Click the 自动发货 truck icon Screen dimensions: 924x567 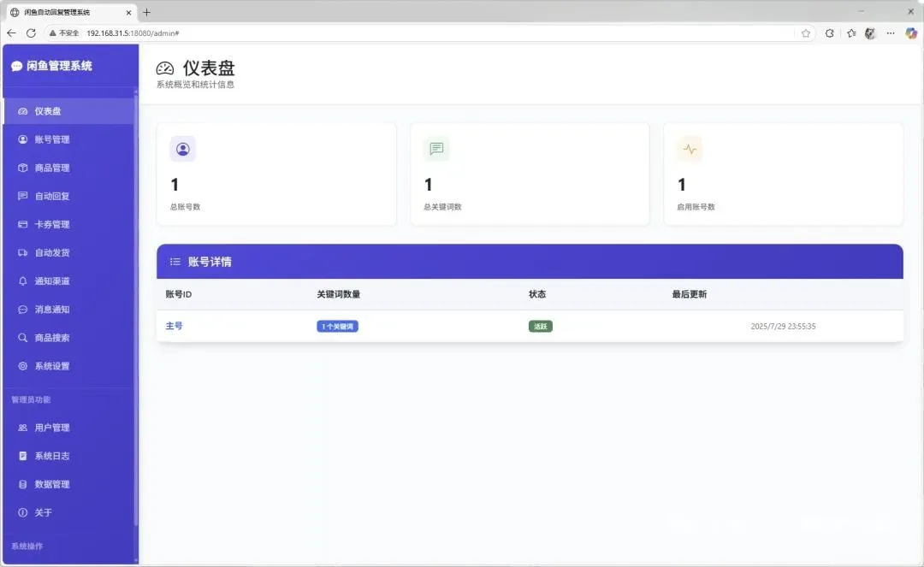click(22, 252)
